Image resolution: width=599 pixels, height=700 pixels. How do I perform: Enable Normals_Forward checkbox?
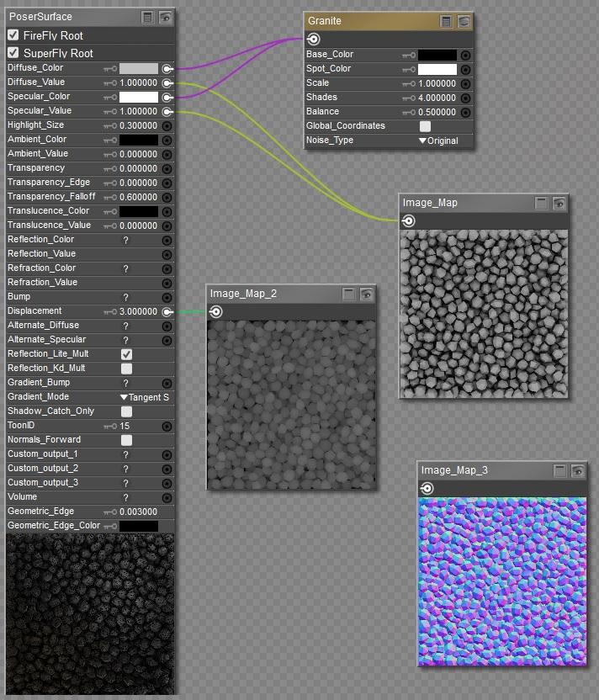(127, 440)
